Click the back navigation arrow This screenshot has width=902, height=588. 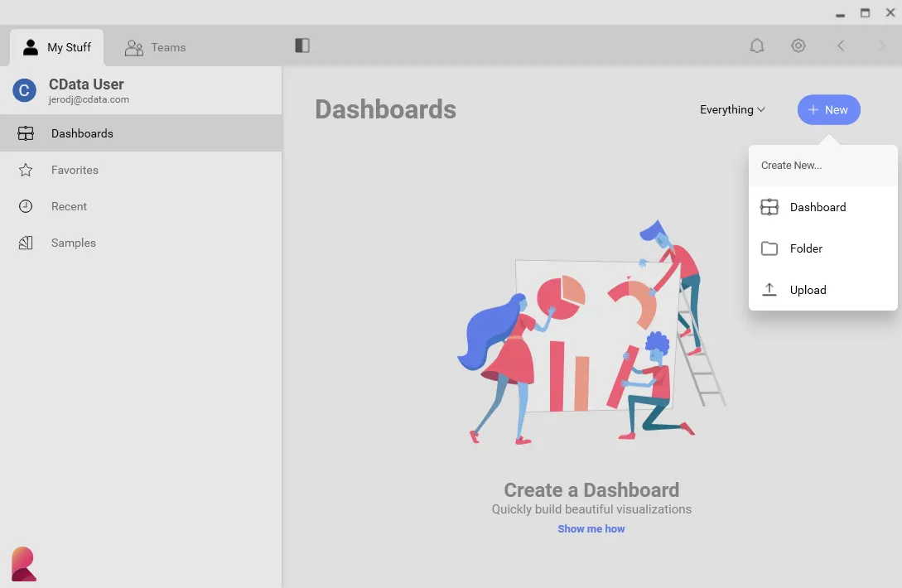840,46
